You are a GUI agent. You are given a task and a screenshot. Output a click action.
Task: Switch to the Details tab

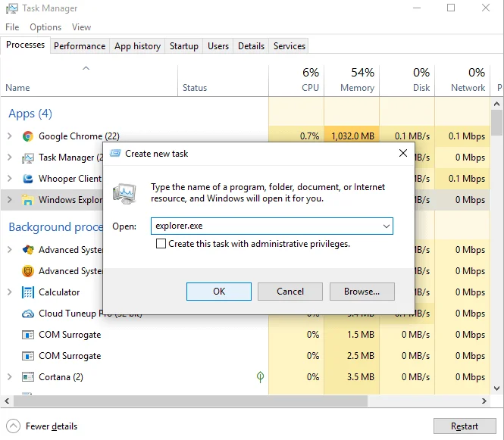[x=251, y=46]
